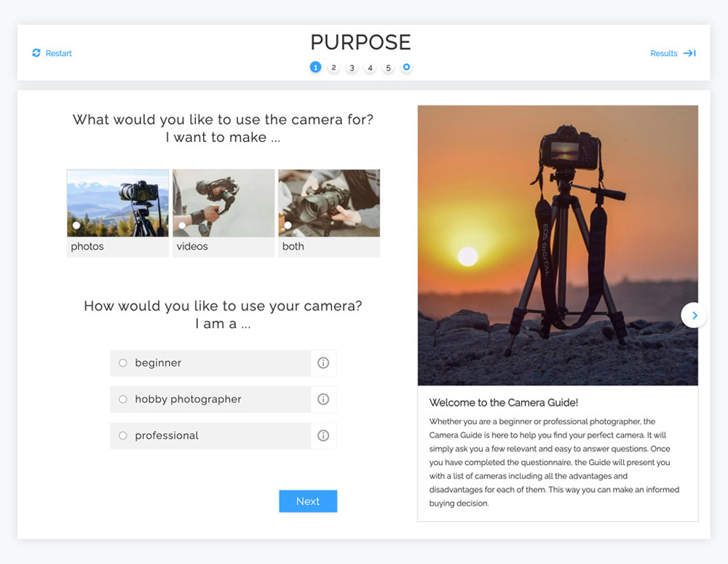Choose the professional radio button
The height and width of the screenshot is (564, 728).
[122, 435]
